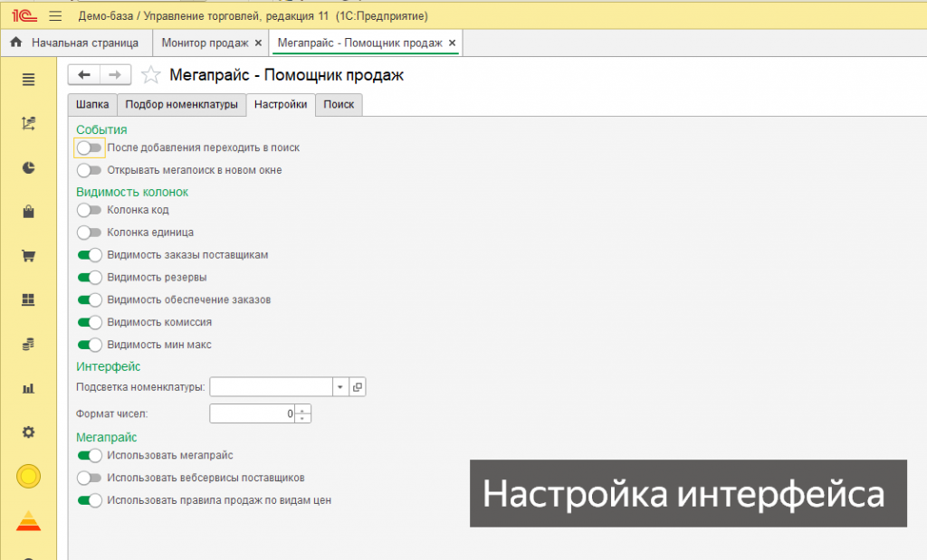Image resolution: width=927 pixels, height=560 pixels.
Task: Click the 1C logo icon
Action: [24, 16]
